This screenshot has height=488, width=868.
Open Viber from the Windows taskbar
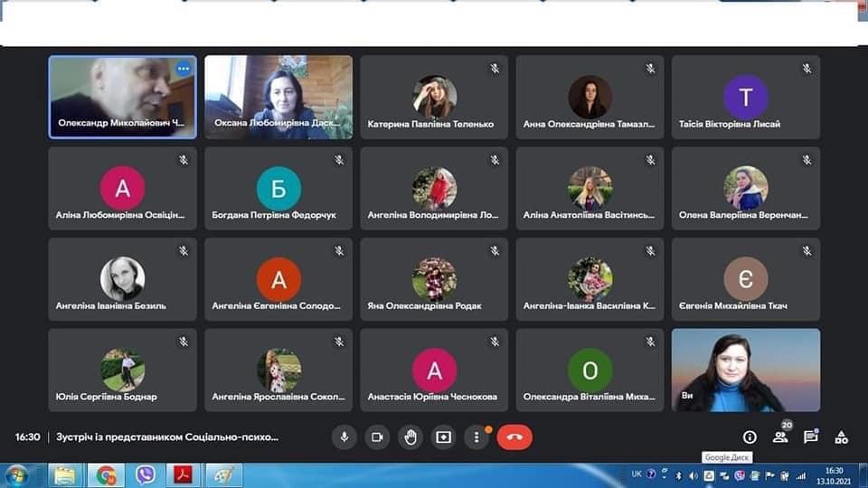coord(146,474)
